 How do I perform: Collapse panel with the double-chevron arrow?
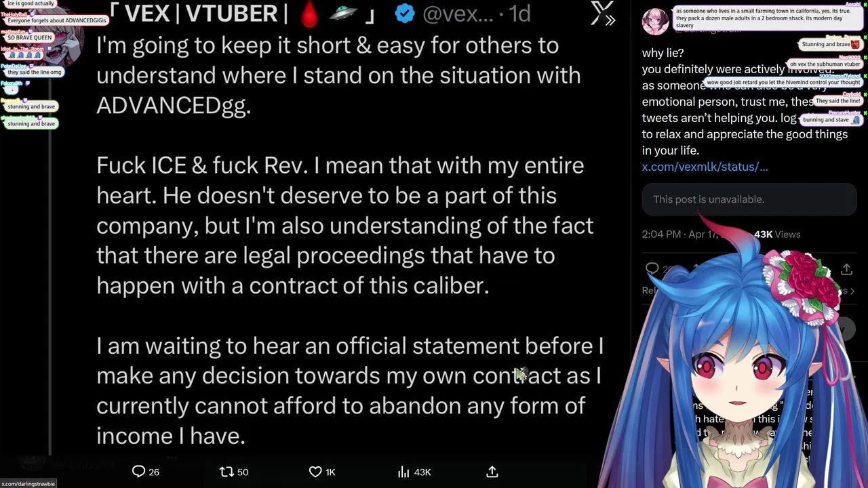point(610,20)
